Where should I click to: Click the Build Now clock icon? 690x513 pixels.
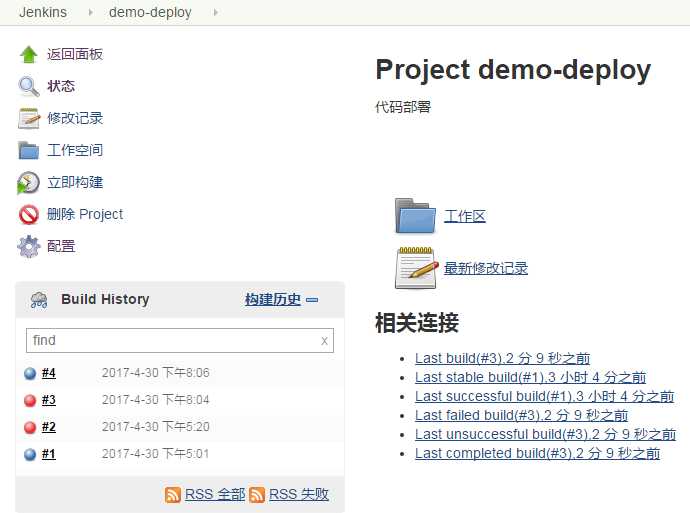point(29,183)
